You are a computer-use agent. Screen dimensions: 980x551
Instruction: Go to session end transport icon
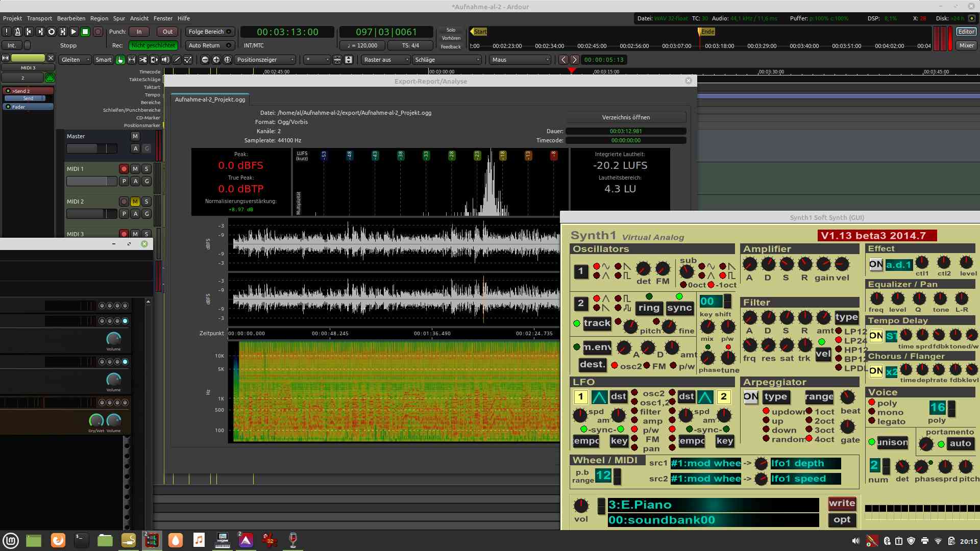tap(40, 32)
